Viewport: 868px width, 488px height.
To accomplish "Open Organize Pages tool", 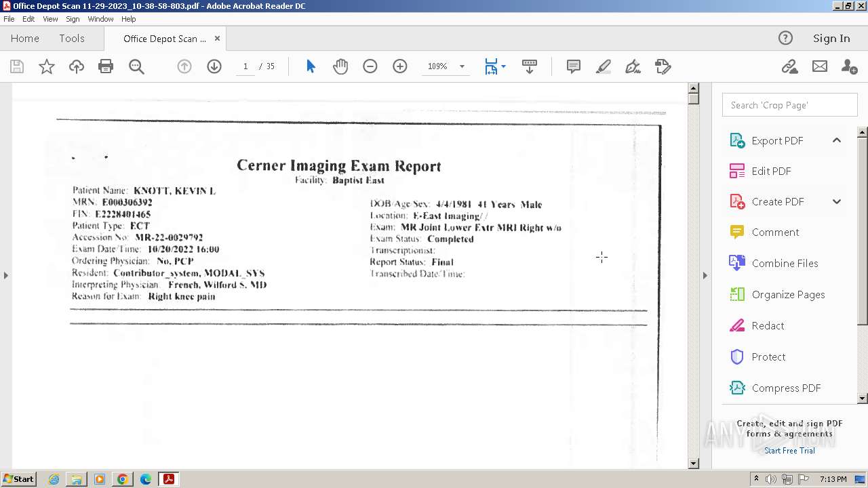I will (788, 294).
